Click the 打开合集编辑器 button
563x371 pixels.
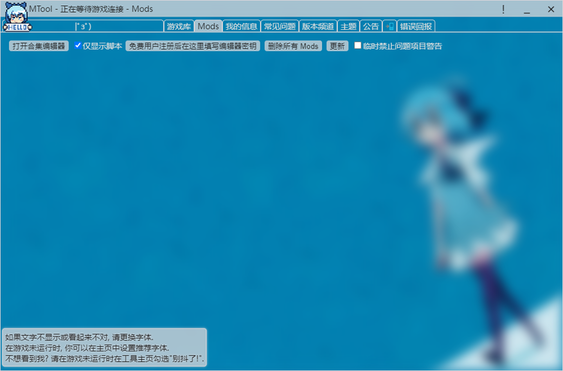(39, 46)
